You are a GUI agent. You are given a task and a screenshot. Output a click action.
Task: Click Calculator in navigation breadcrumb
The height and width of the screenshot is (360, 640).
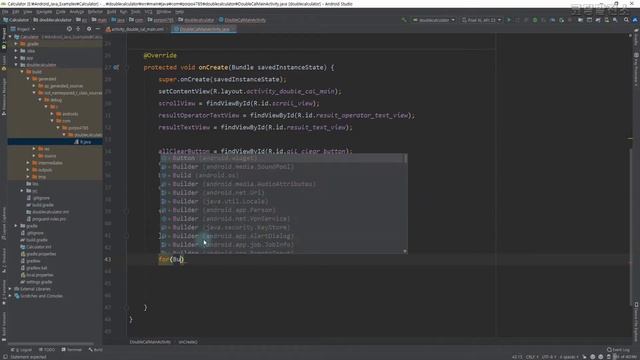pyautogui.click(x=16, y=20)
